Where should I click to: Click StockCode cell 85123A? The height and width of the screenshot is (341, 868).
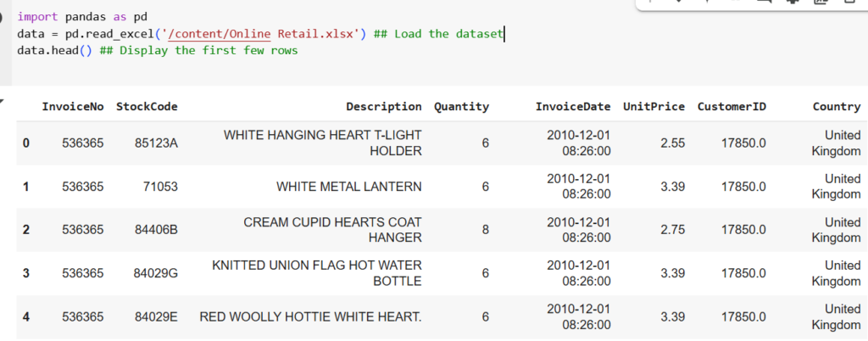click(156, 143)
